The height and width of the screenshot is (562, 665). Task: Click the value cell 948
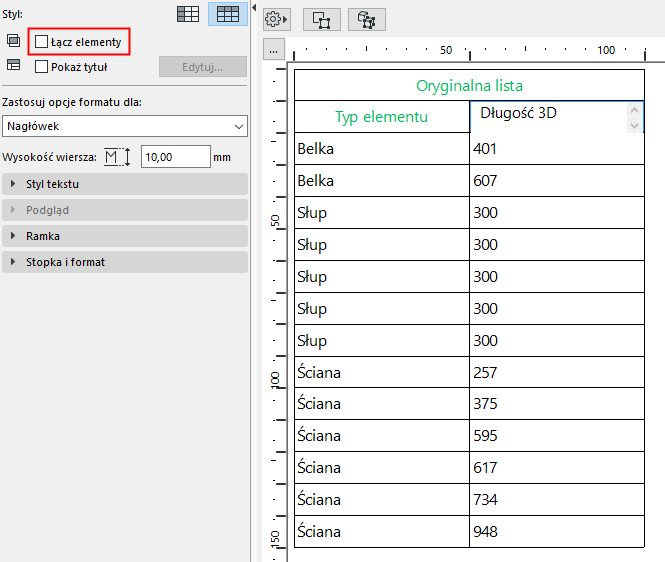point(557,532)
